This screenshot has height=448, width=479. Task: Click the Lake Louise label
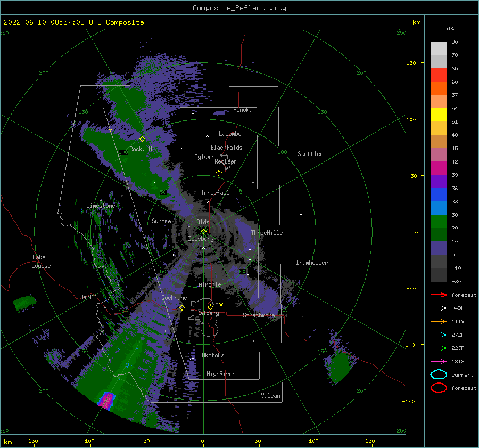click(41, 262)
